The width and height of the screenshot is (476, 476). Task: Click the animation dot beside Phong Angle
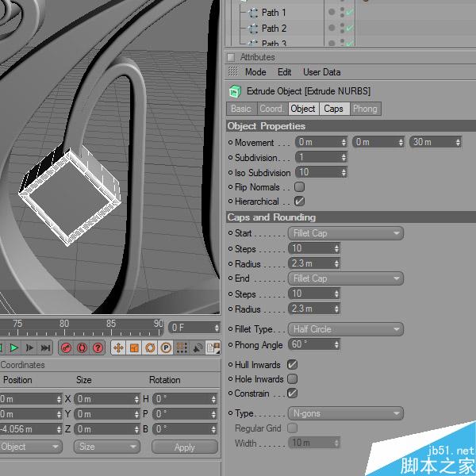[230, 344]
